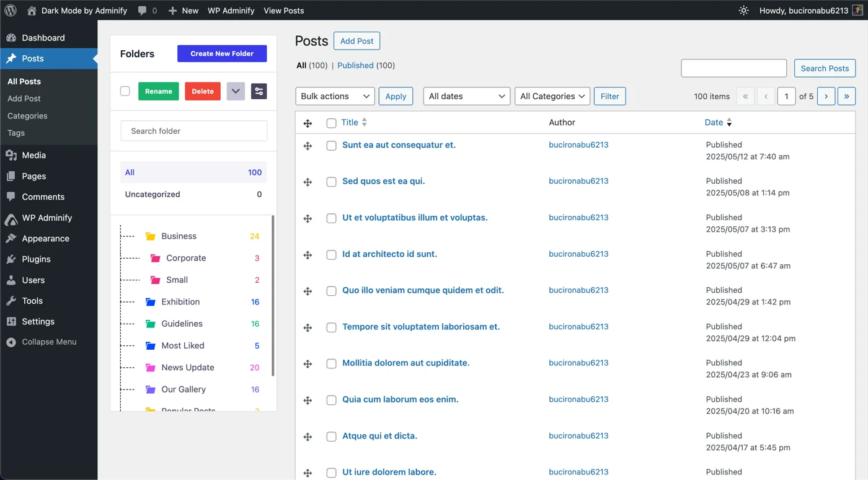Check the box next to 'Atque qui et dicta.'

331,437
